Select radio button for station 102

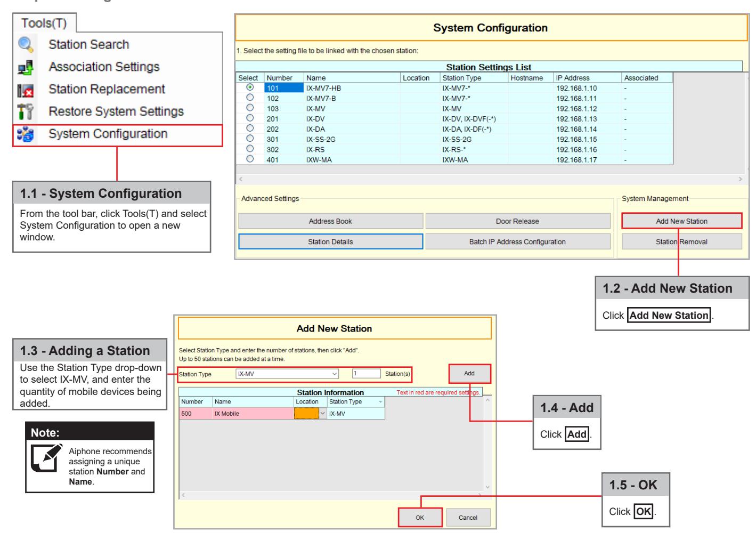coord(249,98)
